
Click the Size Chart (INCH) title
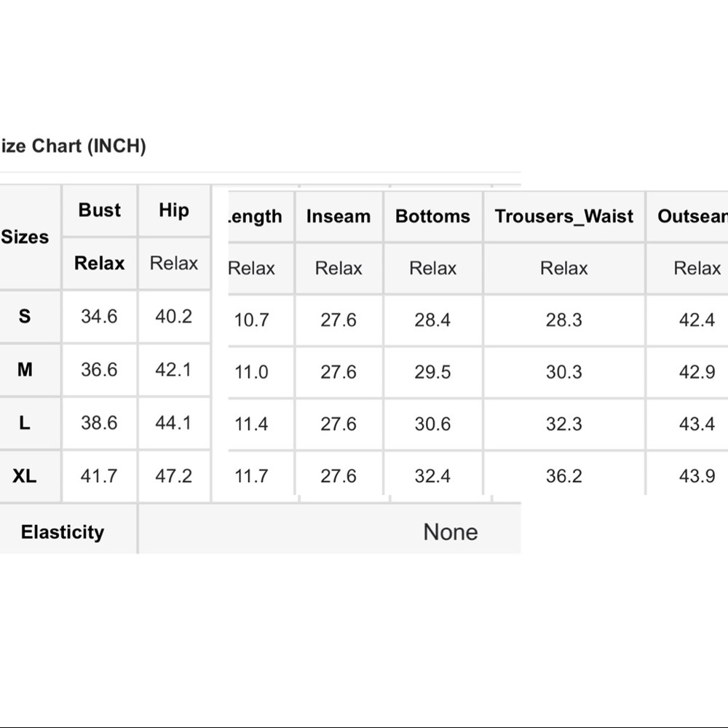tap(73, 146)
